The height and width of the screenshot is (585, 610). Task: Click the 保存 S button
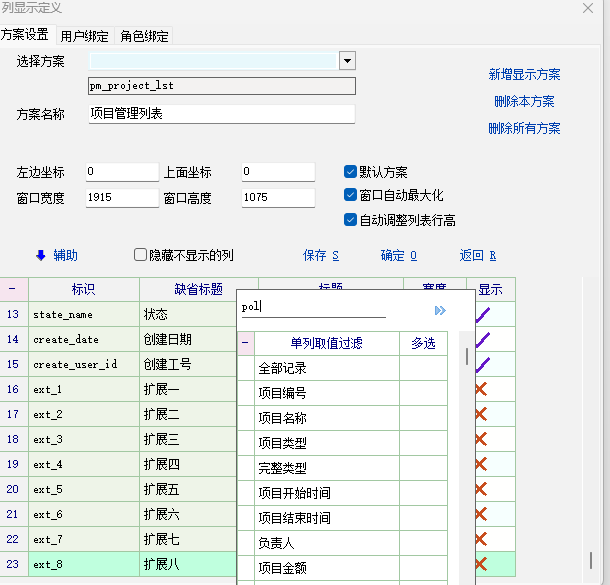[321, 256]
